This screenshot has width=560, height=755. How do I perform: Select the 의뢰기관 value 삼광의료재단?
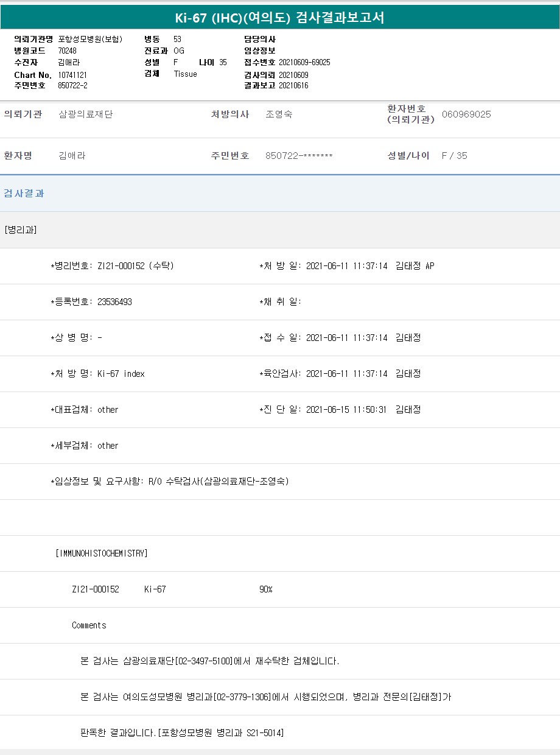[86, 114]
